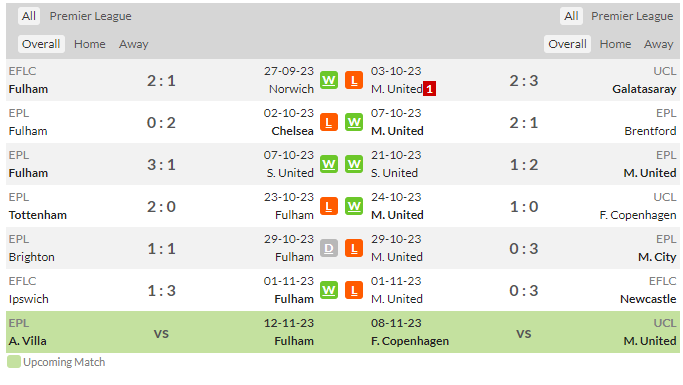Click the L badge beside Tottenham vs Fulham

point(329,206)
